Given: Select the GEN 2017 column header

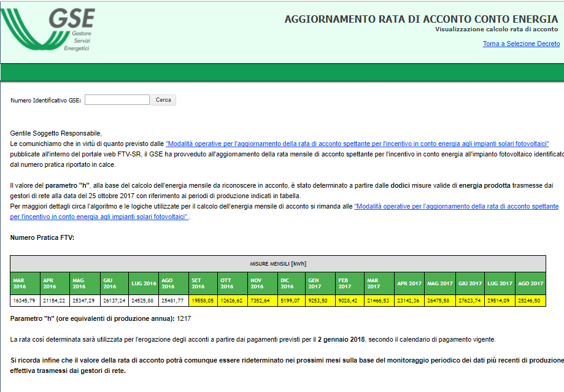Looking at the screenshot, I should pos(320,283).
